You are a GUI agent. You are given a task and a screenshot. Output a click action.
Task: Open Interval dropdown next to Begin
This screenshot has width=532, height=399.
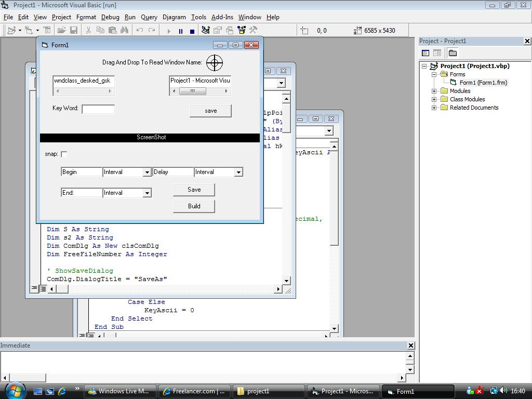point(147,172)
